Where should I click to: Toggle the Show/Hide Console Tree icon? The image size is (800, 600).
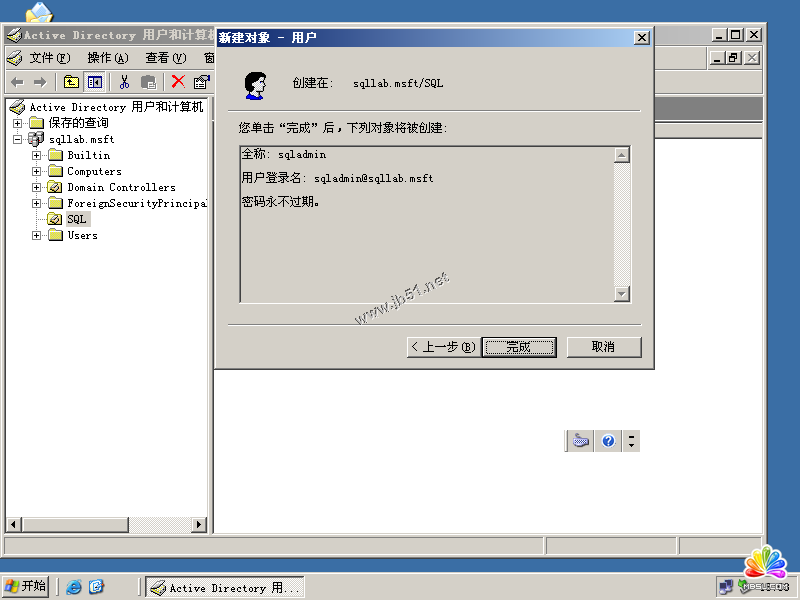pyautogui.click(x=95, y=82)
